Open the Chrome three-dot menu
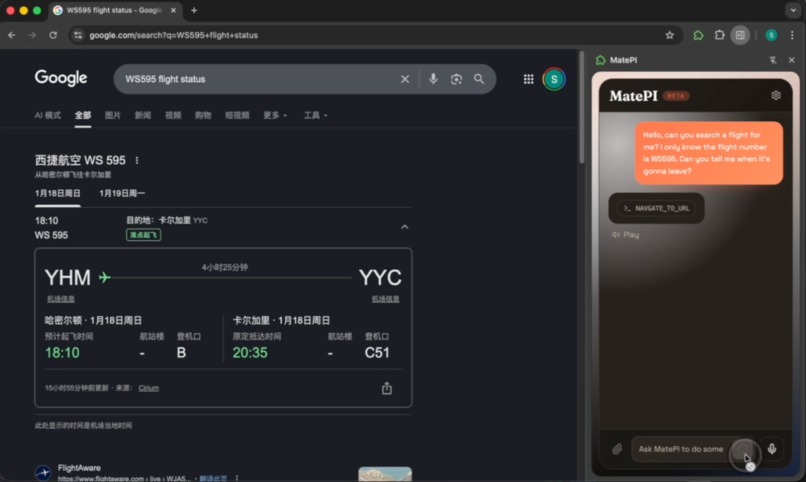 (x=792, y=35)
